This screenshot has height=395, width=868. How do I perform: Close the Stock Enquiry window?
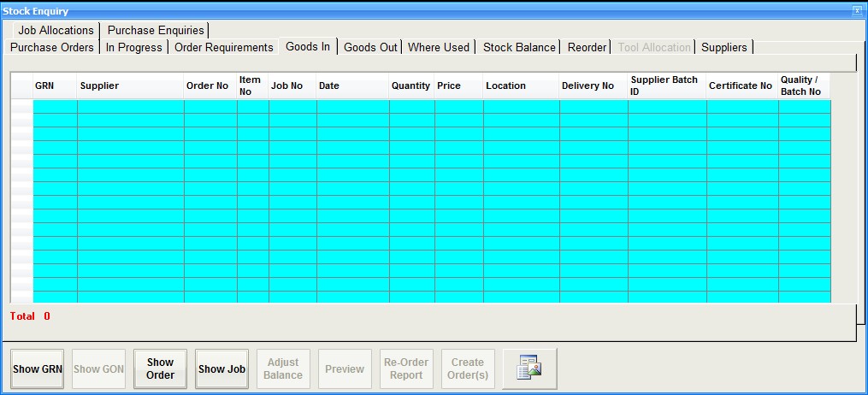click(x=857, y=11)
